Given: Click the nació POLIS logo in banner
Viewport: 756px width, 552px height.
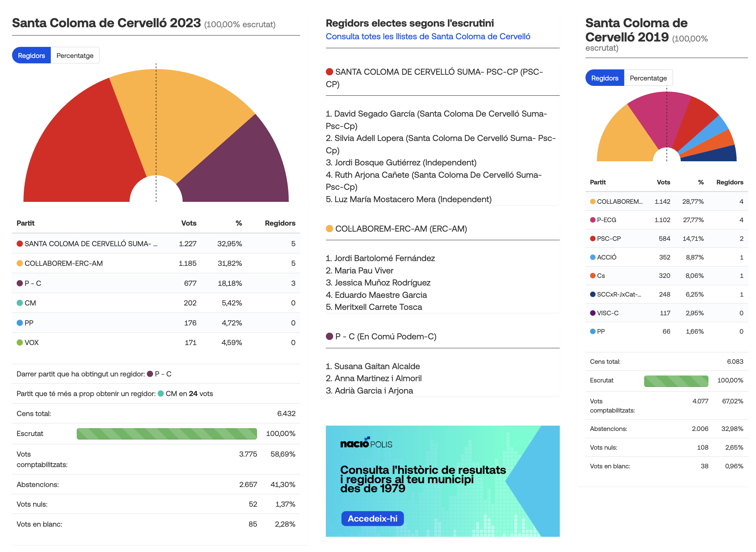Looking at the screenshot, I should pos(366,443).
